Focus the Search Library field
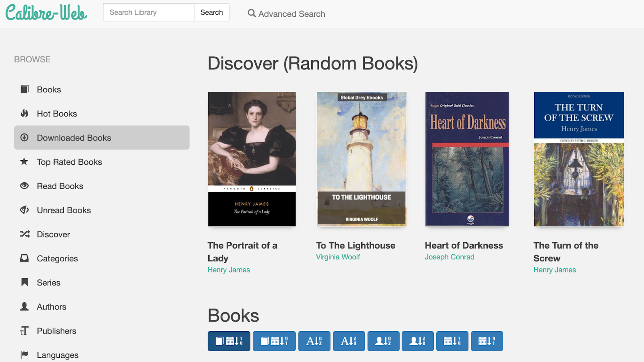Viewport: 644px width, 362px height. (x=149, y=12)
